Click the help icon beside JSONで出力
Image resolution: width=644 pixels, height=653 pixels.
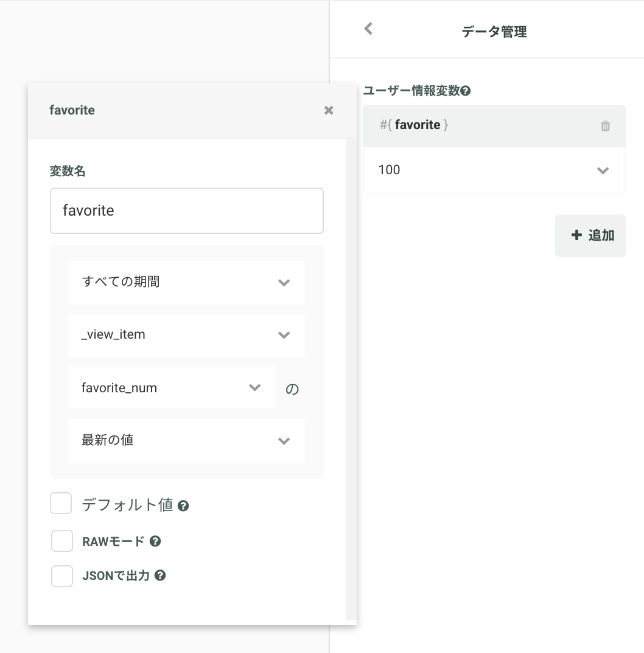click(x=160, y=575)
